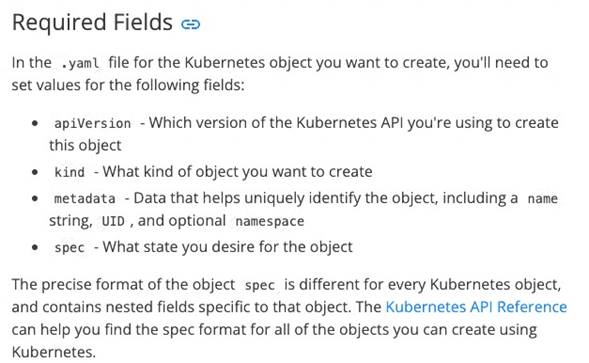Click the bullet before spec item
This screenshot has height=363, width=589.
[35, 247]
